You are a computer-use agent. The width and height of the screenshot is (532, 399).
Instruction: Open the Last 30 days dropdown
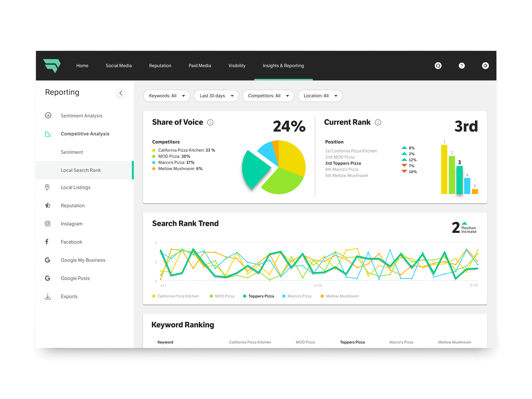(x=216, y=96)
